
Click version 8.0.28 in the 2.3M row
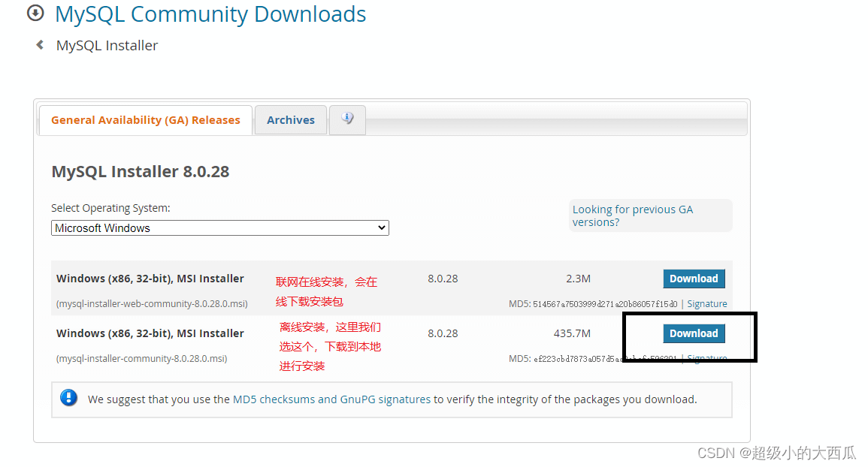[x=443, y=279]
